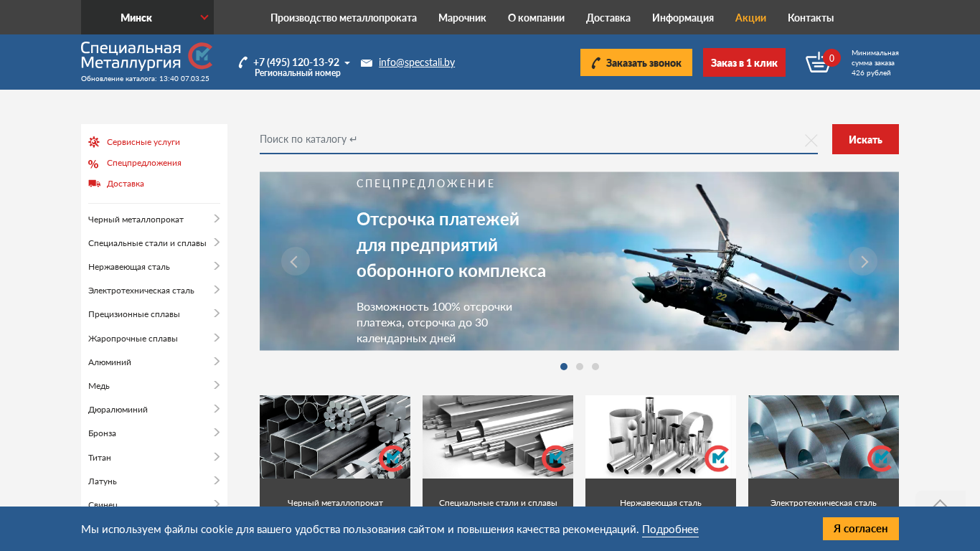
Task: Click the Минимальная сумма заказа text
Action: tap(875, 62)
